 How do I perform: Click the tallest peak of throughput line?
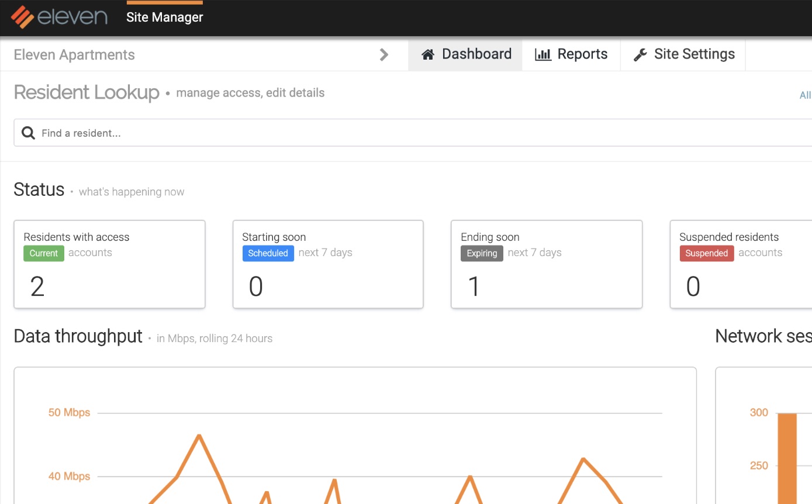[x=199, y=436]
